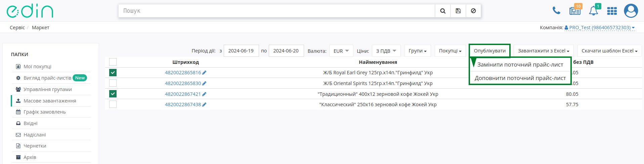Click the Масове завантаження upload icon
This screenshot has width=644, height=164.
(18, 101)
